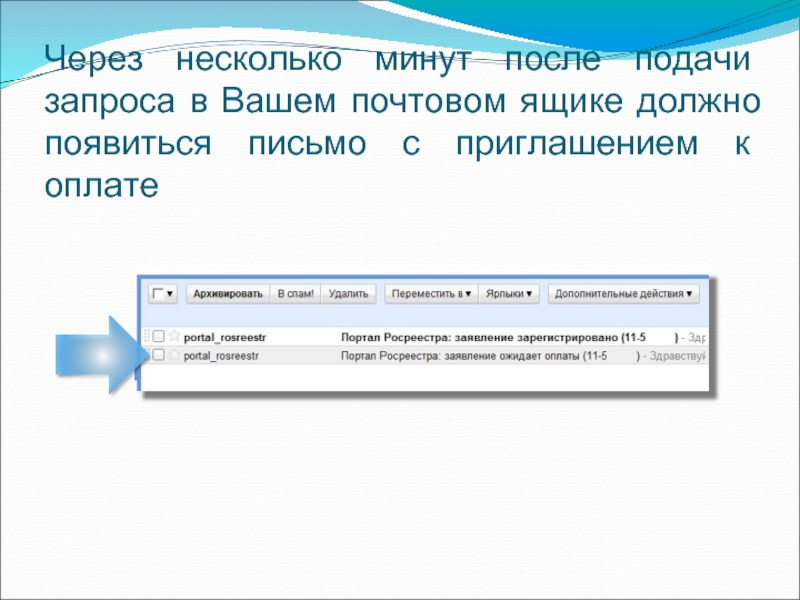
Task: Click drag handle of 'заявление зарегистрировано' row
Action: (147, 336)
